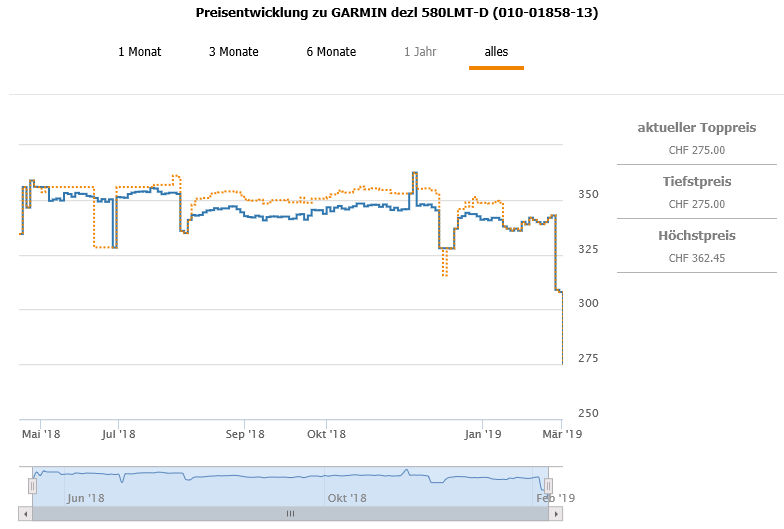Click the right navigator range handle
Viewport: 784px width, 529px height.
coord(549,486)
